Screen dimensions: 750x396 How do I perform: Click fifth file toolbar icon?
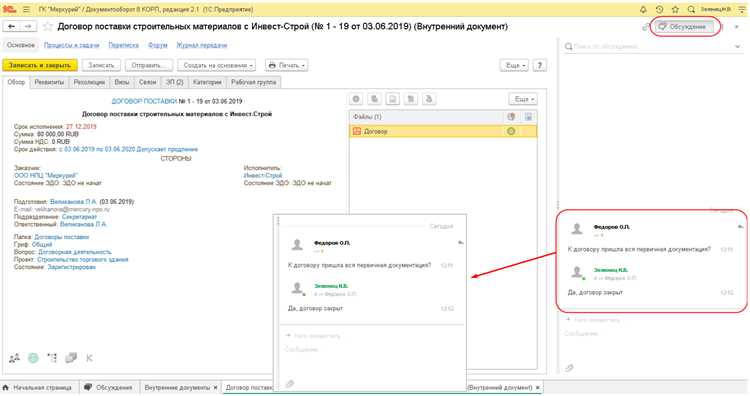click(429, 99)
